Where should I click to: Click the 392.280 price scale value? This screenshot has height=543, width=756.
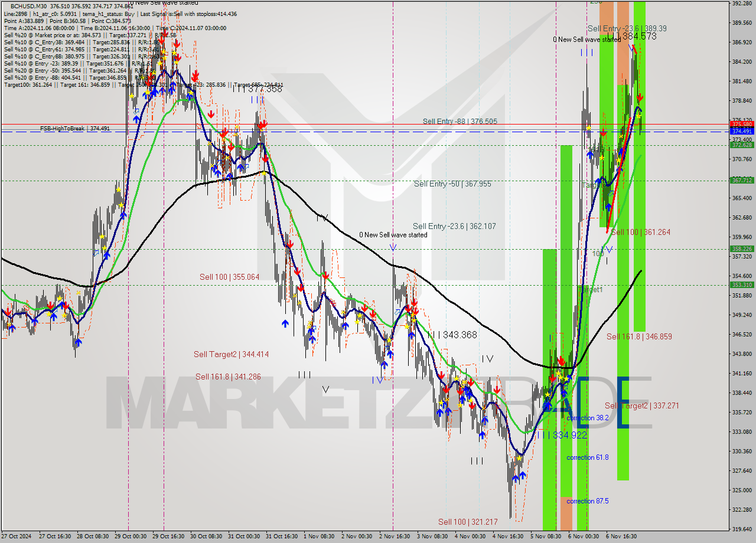coord(742,4)
